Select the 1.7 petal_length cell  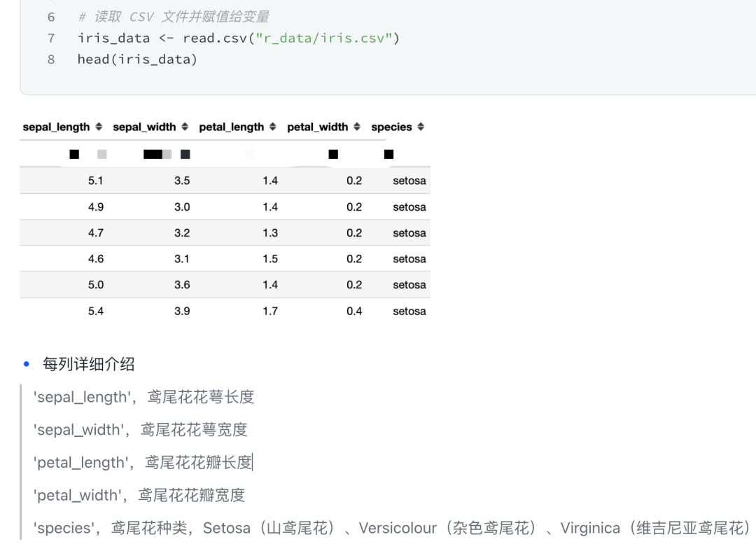coord(270,311)
